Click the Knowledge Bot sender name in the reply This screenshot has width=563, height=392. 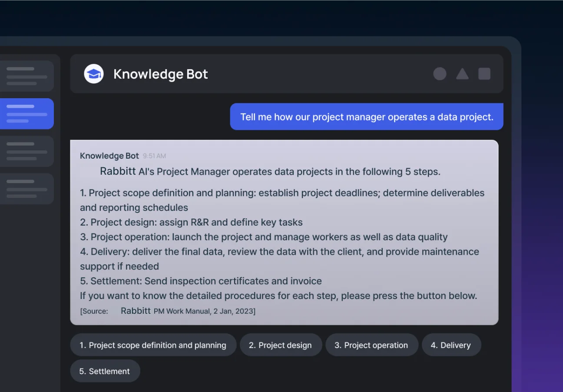pos(109,156)
